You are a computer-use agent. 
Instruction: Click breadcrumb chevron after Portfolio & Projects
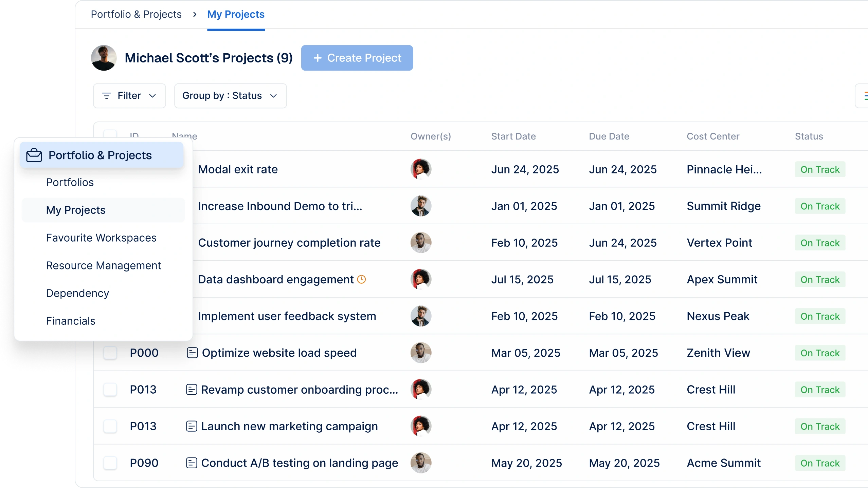(x=195, y=15)
